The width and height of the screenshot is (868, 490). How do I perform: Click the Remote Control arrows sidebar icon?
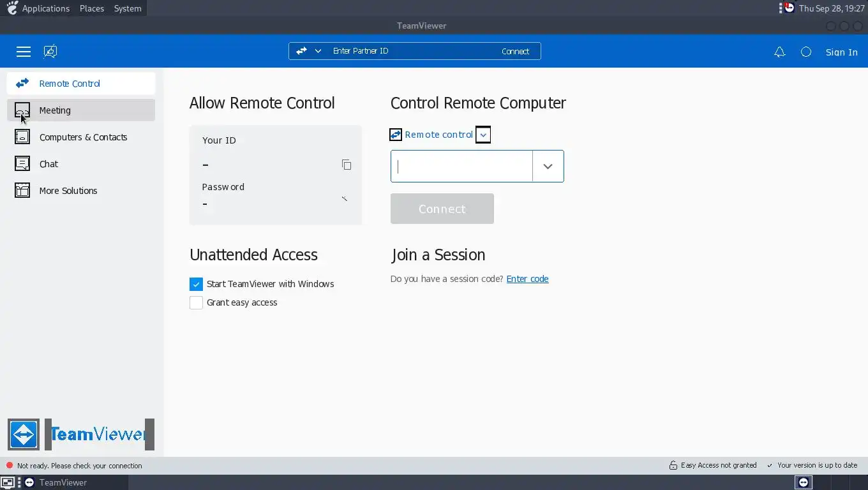tap(22, 84)
